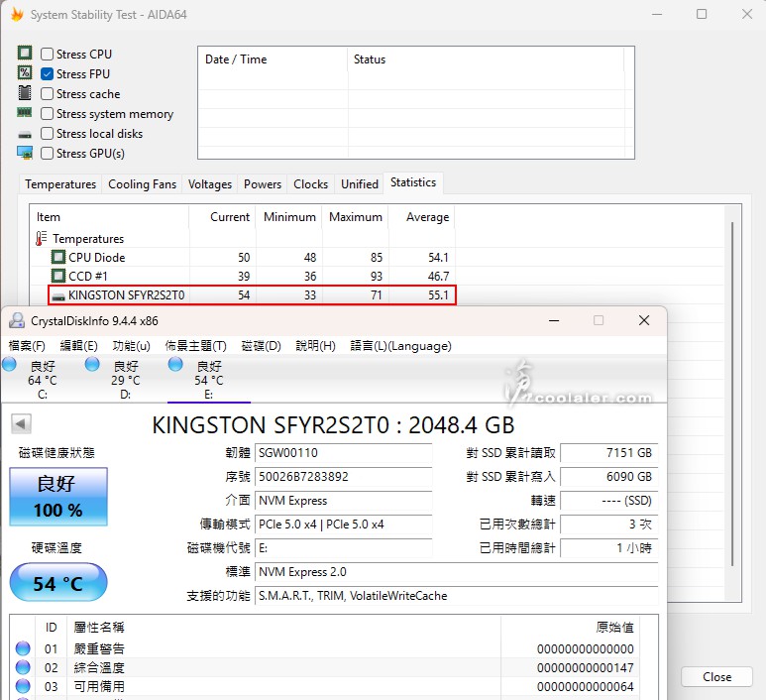Open the 磁碟(D) menu

point(261,346)
